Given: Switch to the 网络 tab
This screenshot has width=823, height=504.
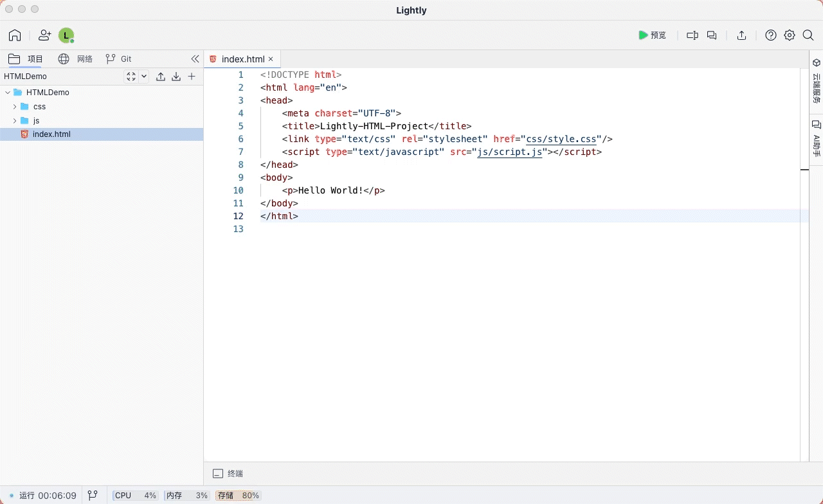Looking at the screenshot, I should 76,59.
